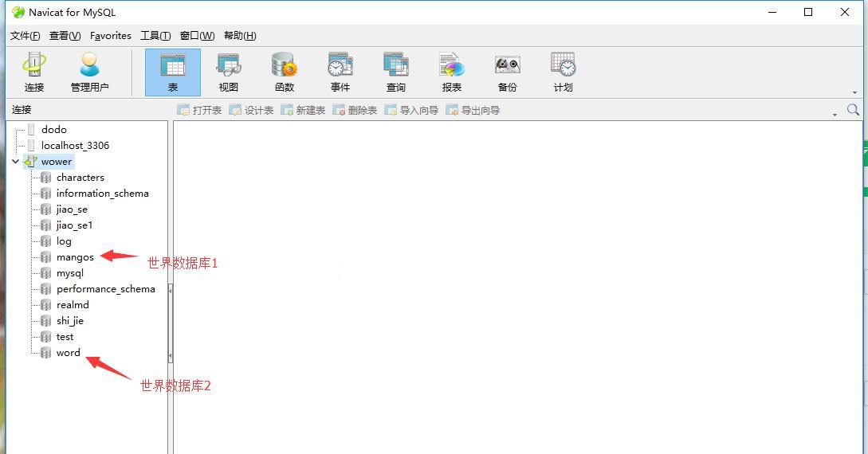Select the shi_jie database

70,321
